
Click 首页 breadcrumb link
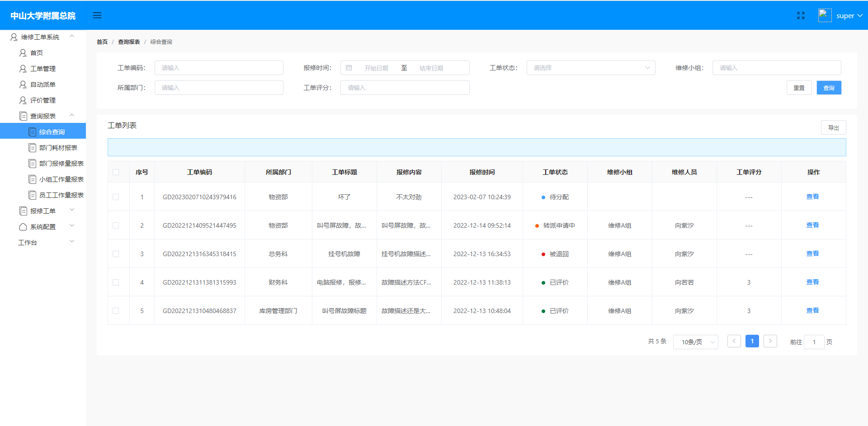102,42
